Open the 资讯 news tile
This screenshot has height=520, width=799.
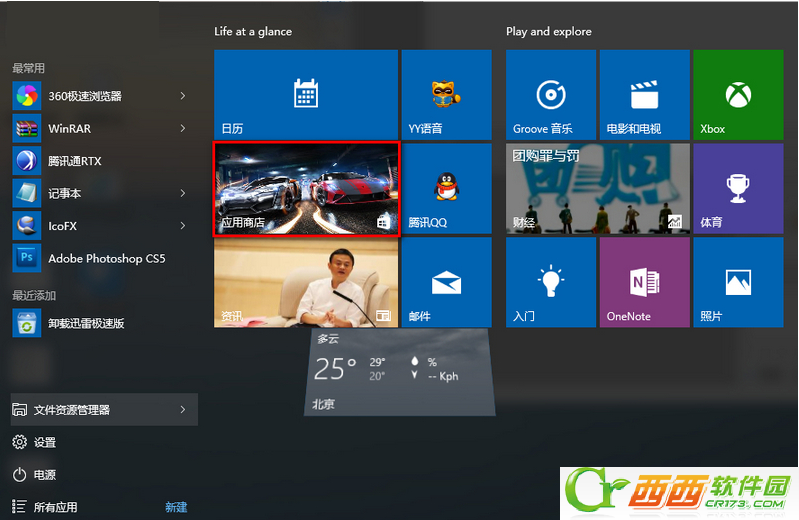click(306, 282)
